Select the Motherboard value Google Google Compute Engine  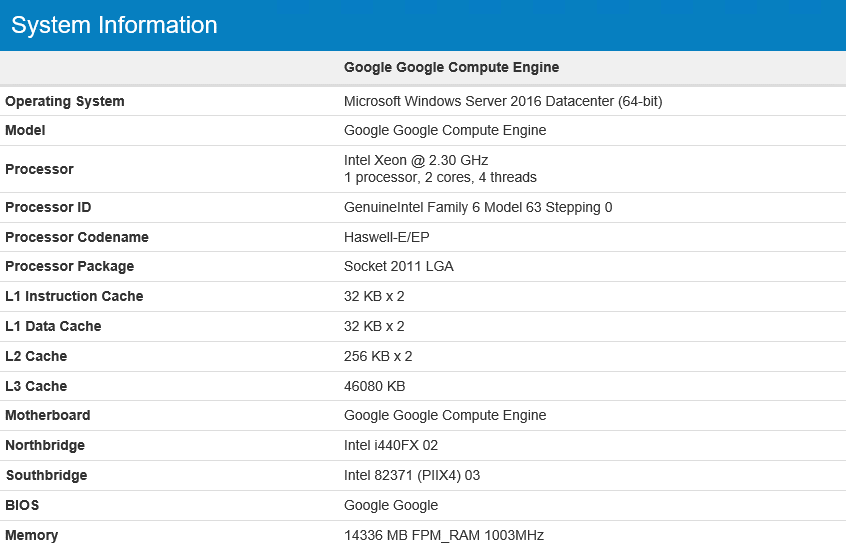[445, 415]
